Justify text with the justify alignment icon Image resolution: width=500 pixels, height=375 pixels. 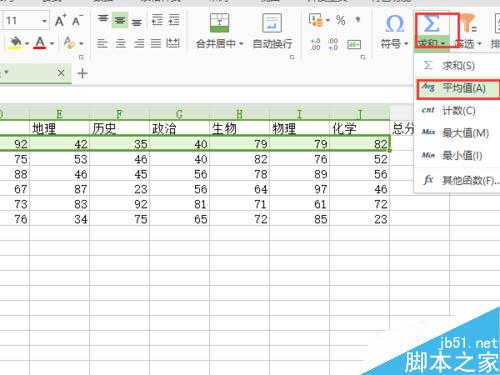click(156, 43)
